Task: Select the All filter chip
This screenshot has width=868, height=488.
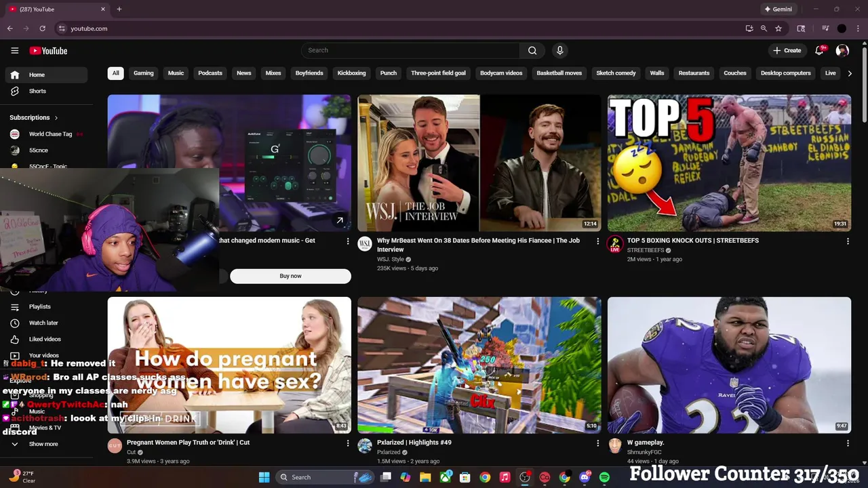Action: (115, 73)
